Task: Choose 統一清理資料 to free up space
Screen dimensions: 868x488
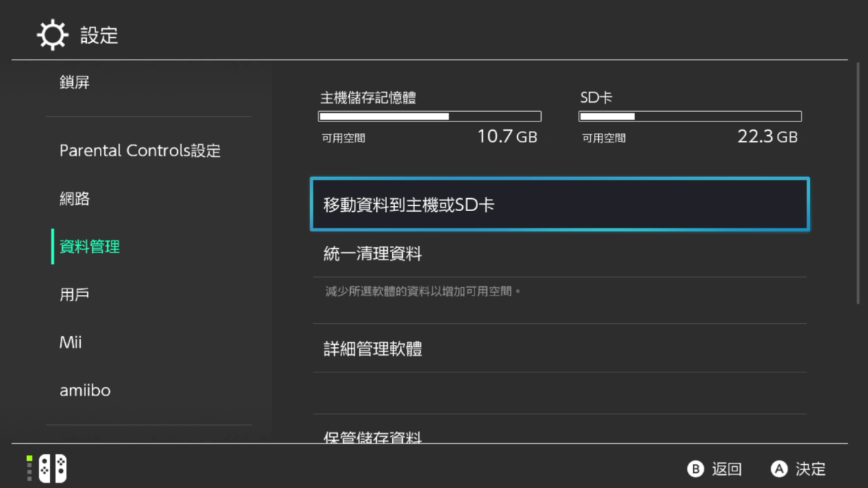Action: (373, 254)
